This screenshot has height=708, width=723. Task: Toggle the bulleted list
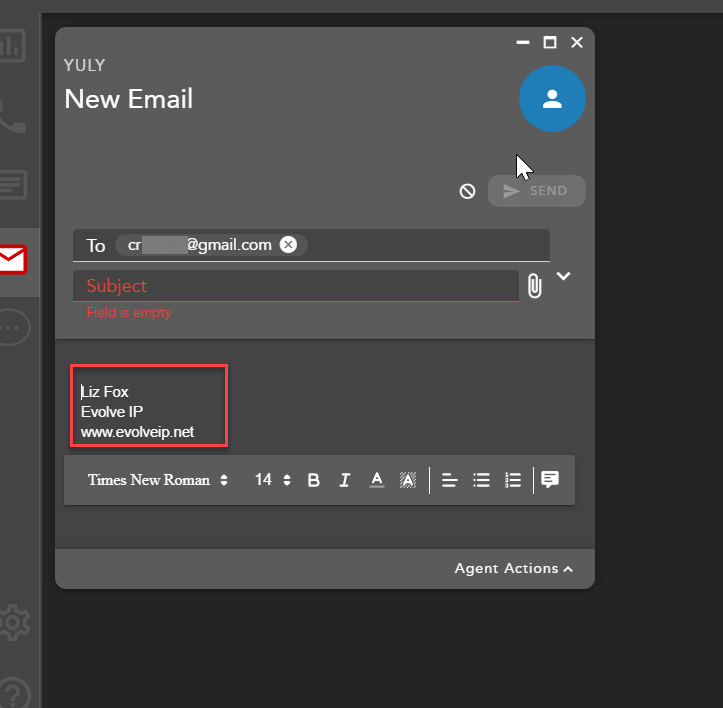pyautogui.click(x=481, y=480)
